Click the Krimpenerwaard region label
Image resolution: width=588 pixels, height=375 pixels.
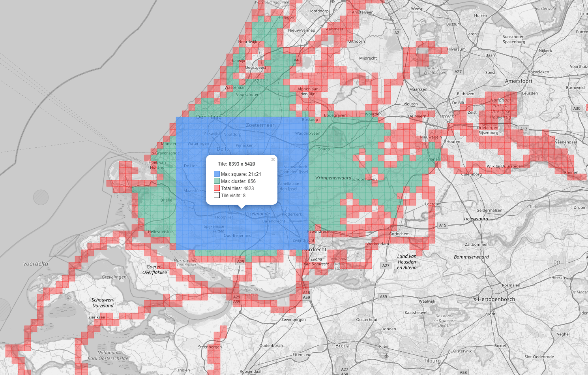[334, 178]
